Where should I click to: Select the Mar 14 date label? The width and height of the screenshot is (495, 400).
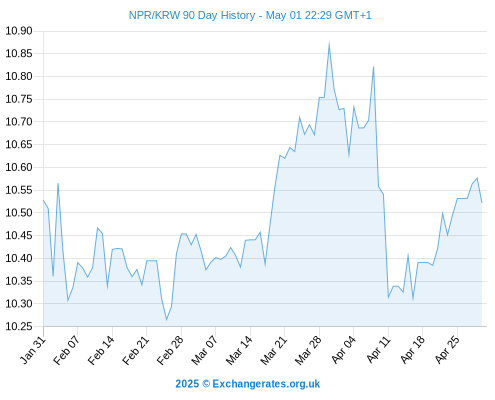click(239, 351)
